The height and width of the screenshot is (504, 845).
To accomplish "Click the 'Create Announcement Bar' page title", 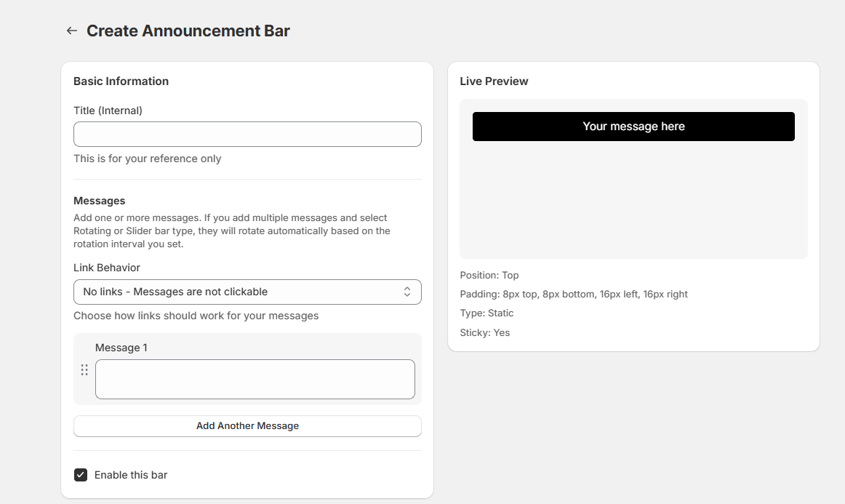I will click(188, 31).
